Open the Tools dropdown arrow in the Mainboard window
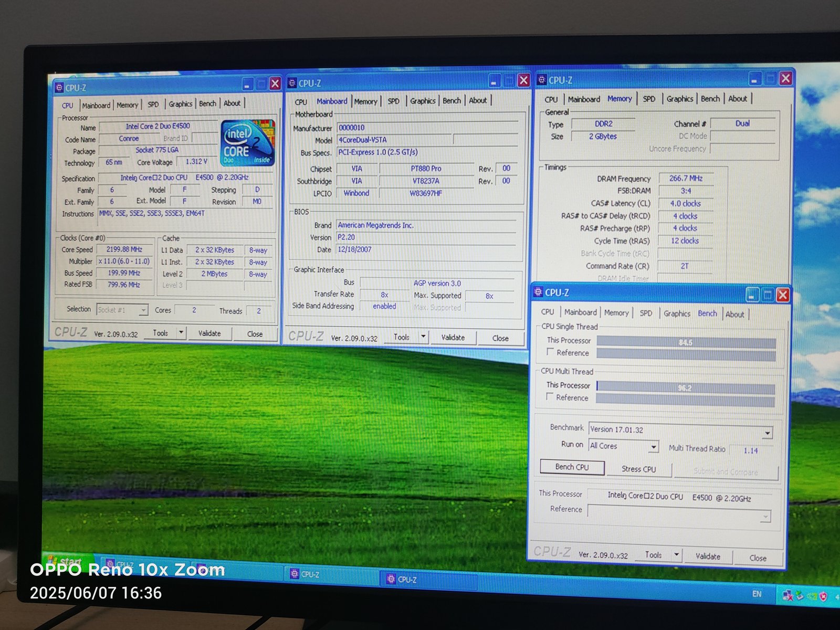 pyautogui.click(x=423, y=337)
